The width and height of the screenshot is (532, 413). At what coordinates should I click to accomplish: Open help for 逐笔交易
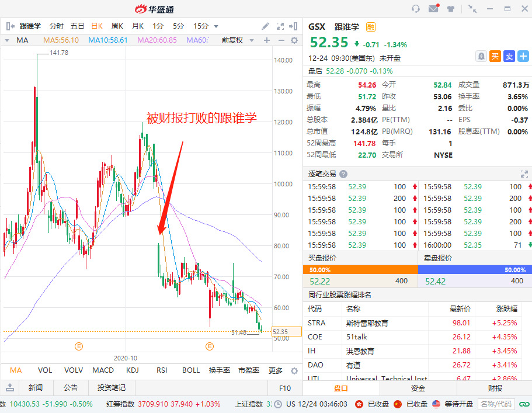tap(343, 174)
